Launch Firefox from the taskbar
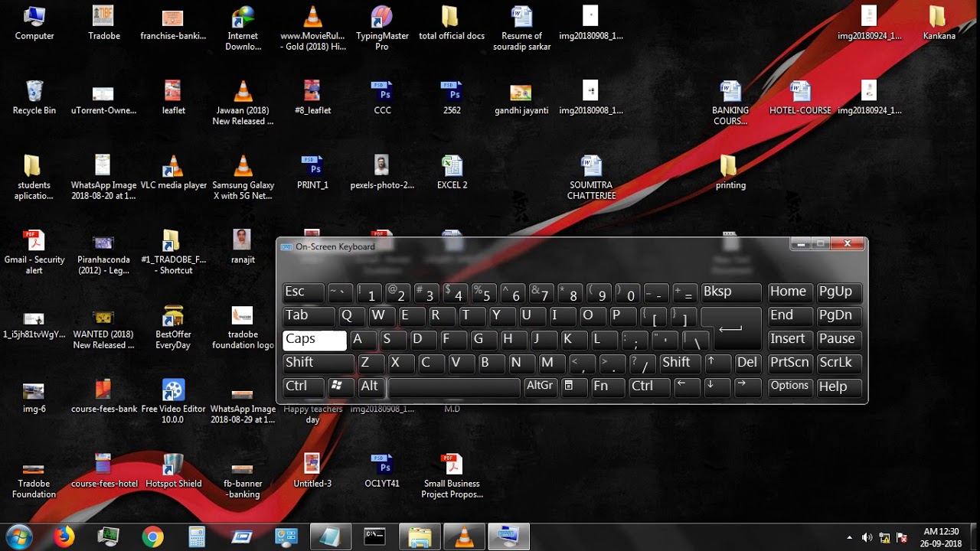This screenshot has width=980, height=551. [64, 537]
